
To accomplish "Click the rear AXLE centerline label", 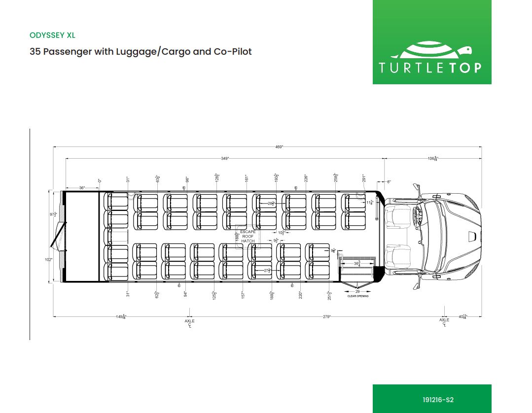I will tap(190, 323).
